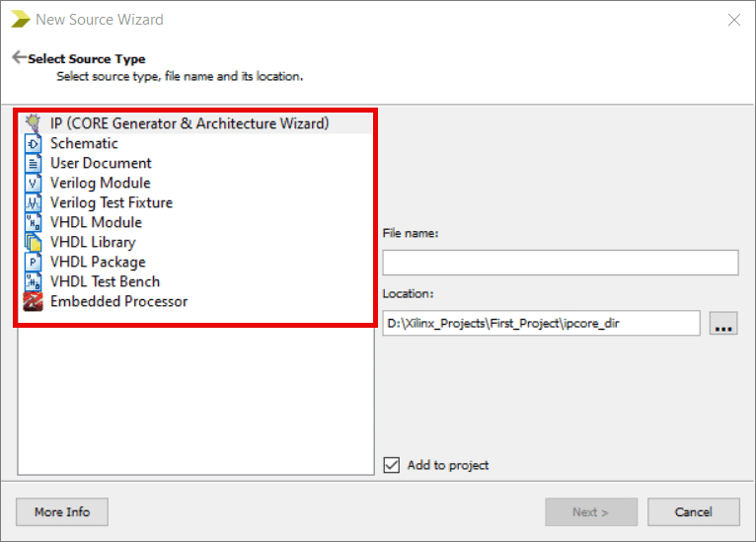Click the VHDL Library stacked pages icon

coord(33,243)
